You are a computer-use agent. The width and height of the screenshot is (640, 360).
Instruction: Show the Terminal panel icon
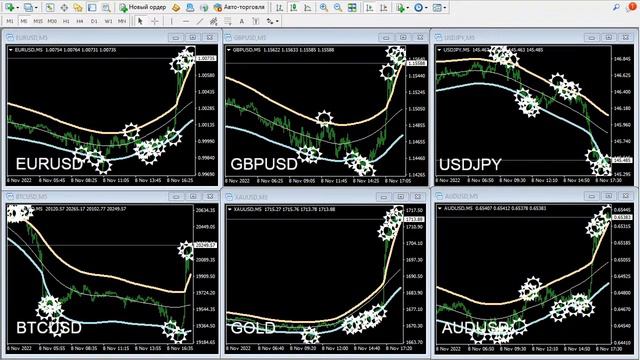click(x=92, y=7)
